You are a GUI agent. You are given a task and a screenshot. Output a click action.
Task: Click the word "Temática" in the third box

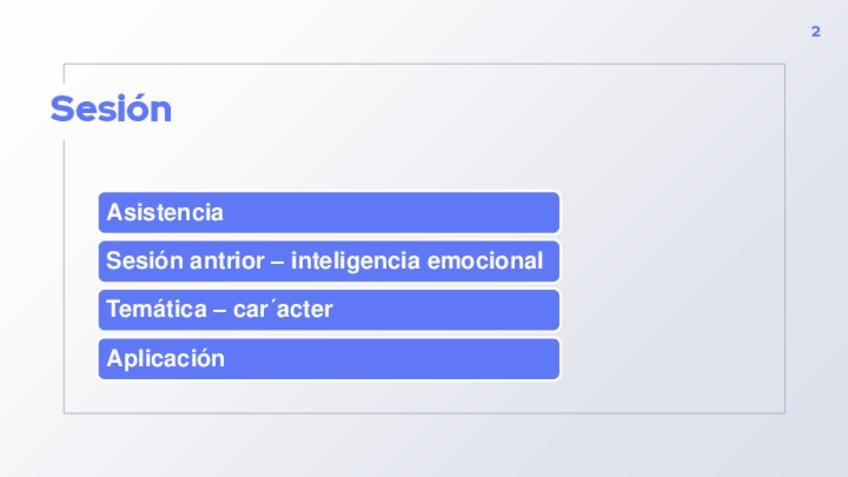[156, 310]
